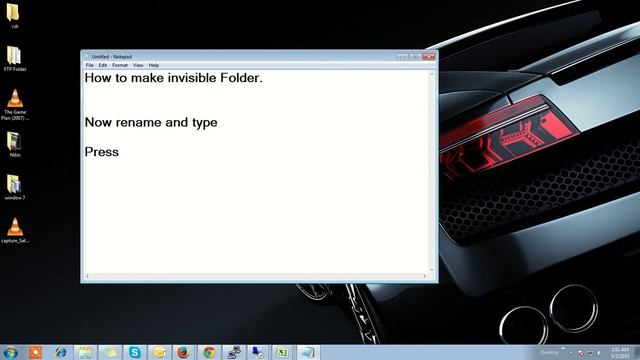
Task: Open the Desktop toolbar in taskbar
Action: tap(549, 353)
